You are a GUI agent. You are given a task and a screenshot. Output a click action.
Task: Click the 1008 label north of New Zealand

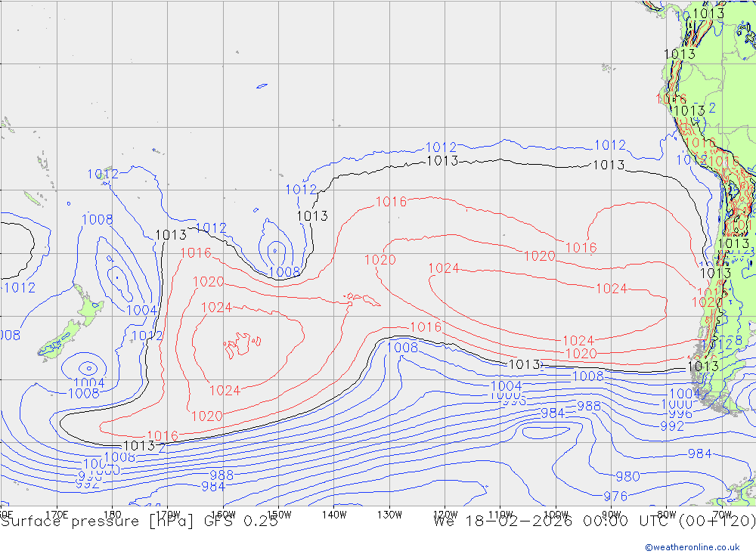(x=97, y=219)
